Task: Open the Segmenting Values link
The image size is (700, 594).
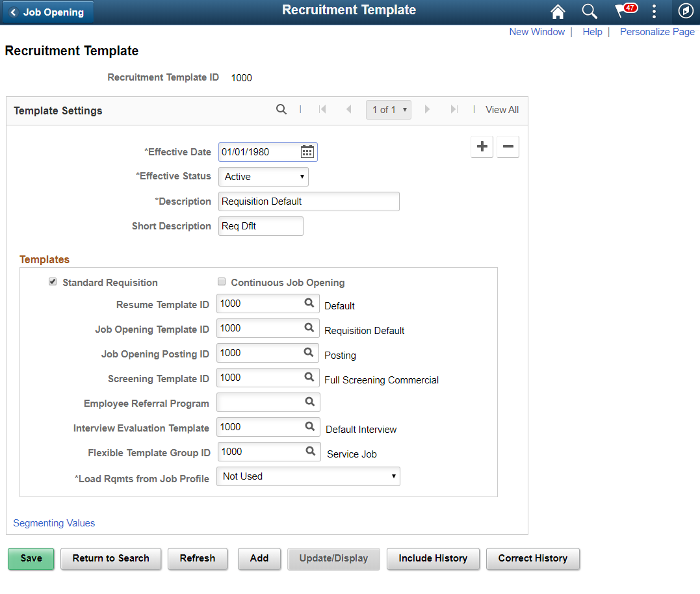Action: (54, 523)
